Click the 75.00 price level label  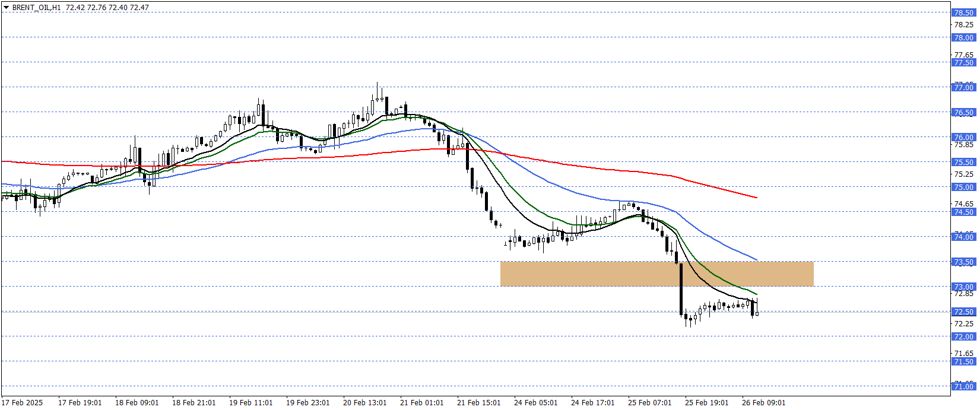(x=963, y=187)
